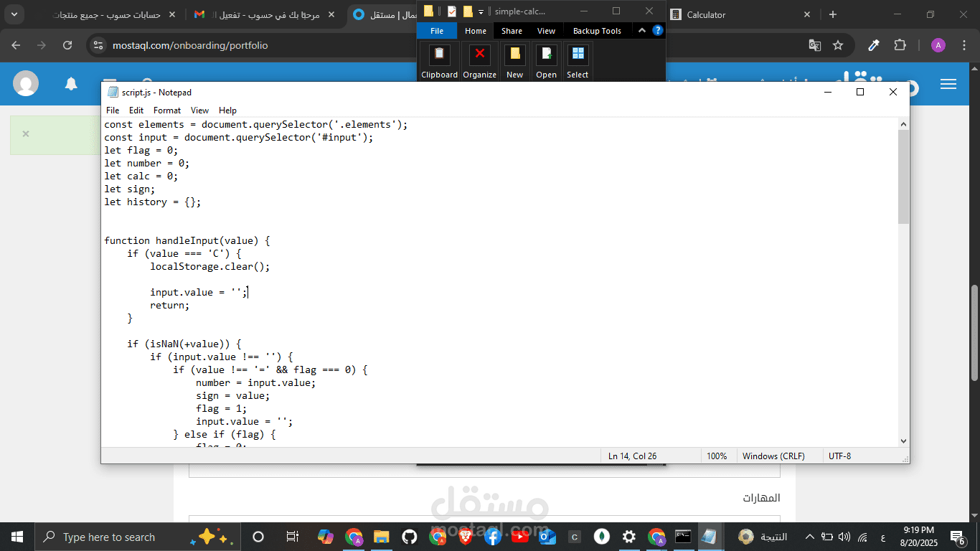Open the Backup Tools ribbon tab

pyautogui.click(x=597, y=31)
